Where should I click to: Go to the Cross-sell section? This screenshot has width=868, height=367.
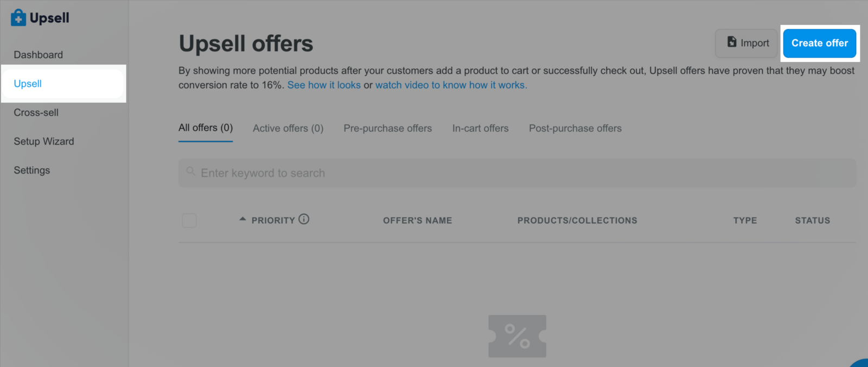[x=36, y=112]
